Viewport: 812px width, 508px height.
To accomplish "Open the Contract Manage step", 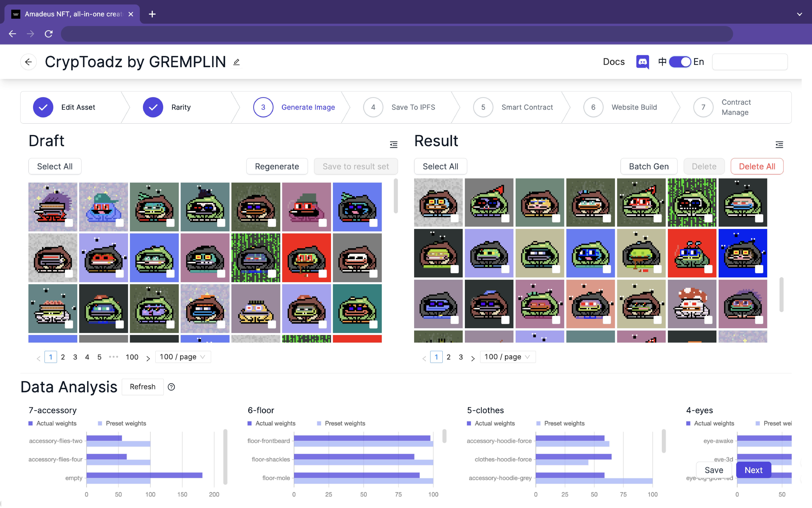I will (722, 107).
